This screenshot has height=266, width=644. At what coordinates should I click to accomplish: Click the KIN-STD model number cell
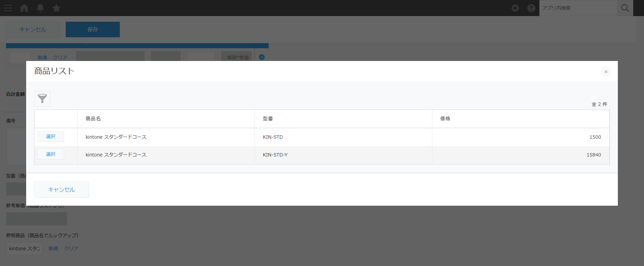tap(343, 137)
